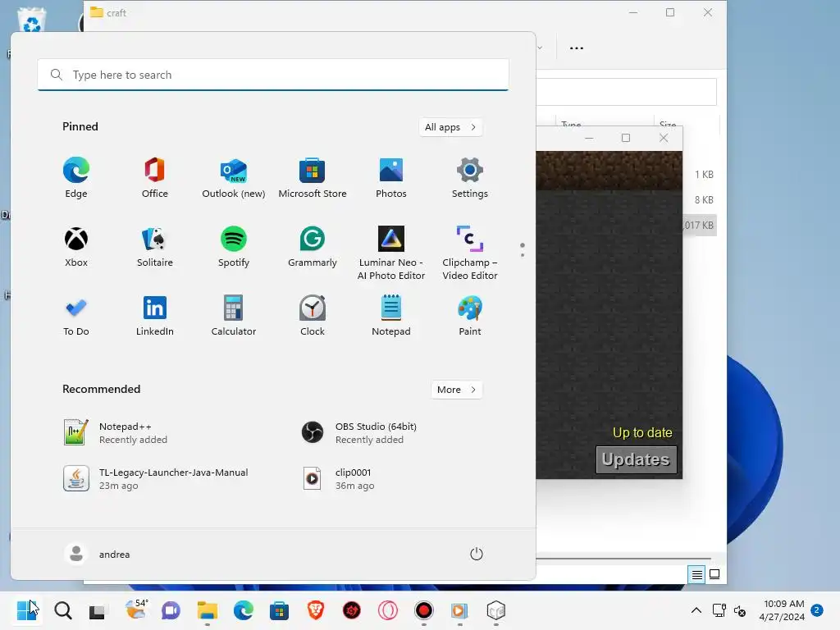Launch Luminar Neo AI Photo Editor
840x630 pixels.
coord(391,253)
